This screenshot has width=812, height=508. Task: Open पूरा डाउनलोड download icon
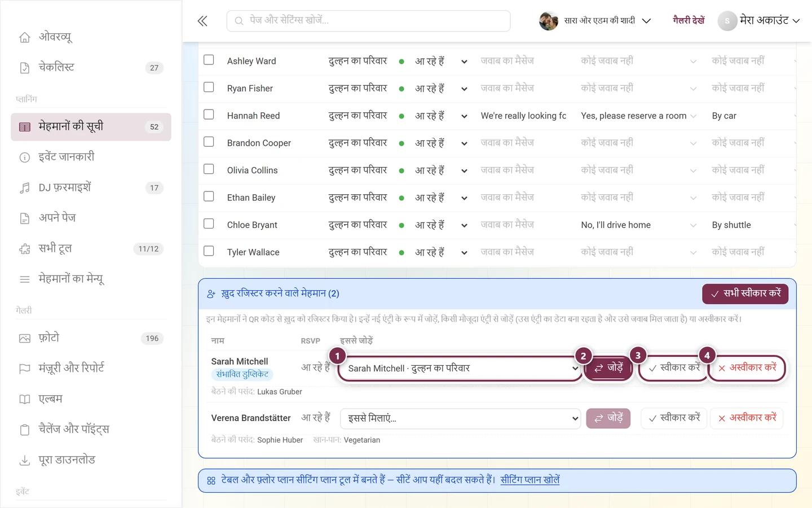25,461
